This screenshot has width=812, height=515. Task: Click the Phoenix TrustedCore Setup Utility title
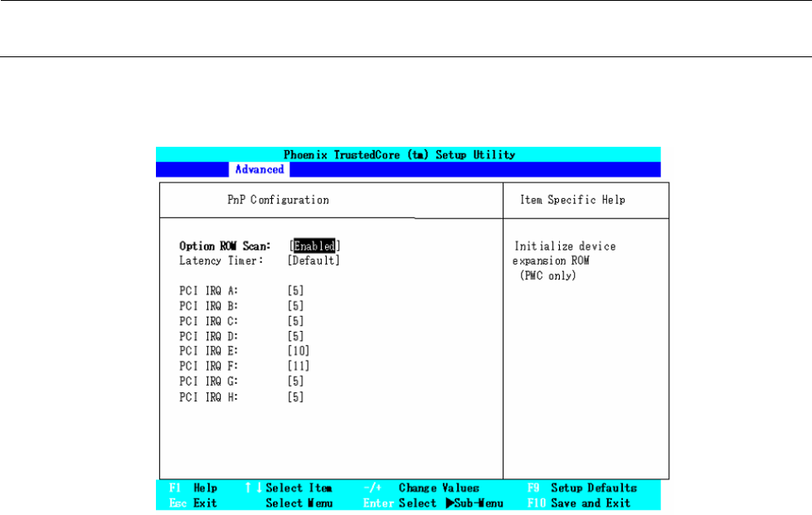click(399, 155)
